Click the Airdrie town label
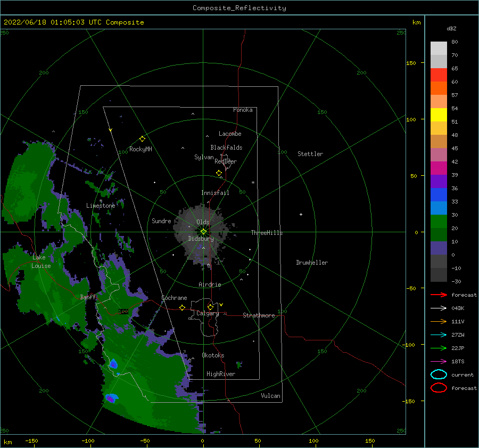 click(x=210, y=284)
